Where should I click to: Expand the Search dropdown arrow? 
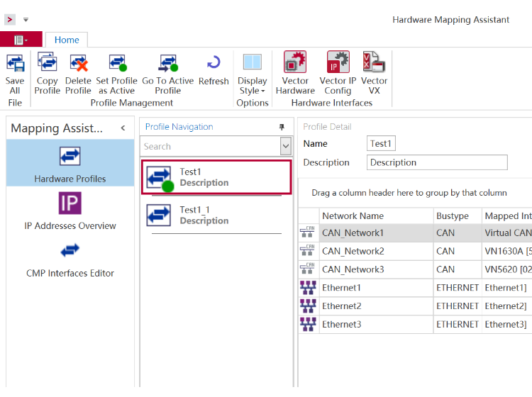[x=286, y=147]
